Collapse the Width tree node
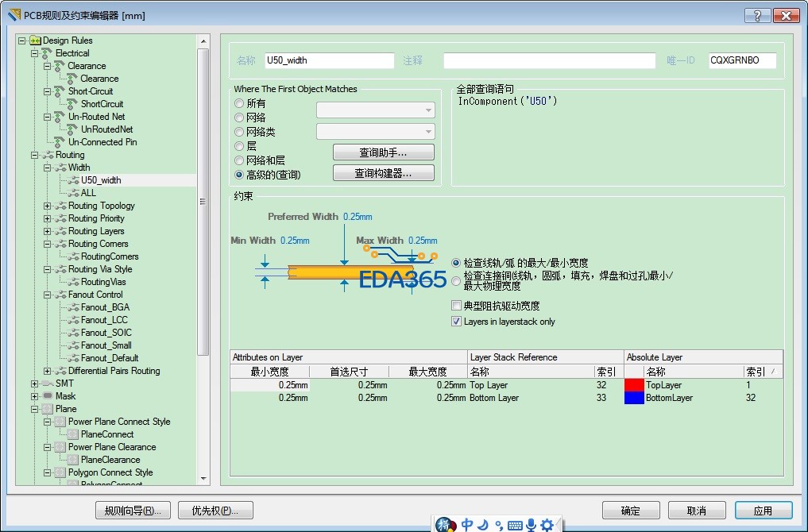The image size is (808, 532). [x=48, y=168]
